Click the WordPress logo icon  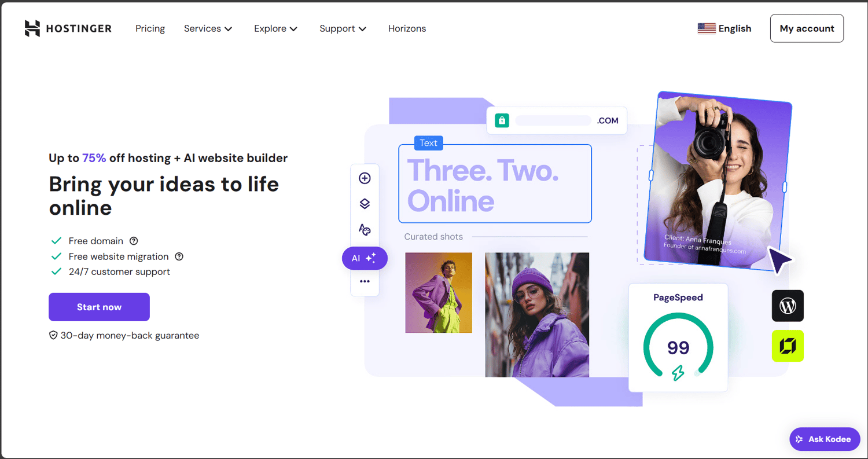point(788,306)
